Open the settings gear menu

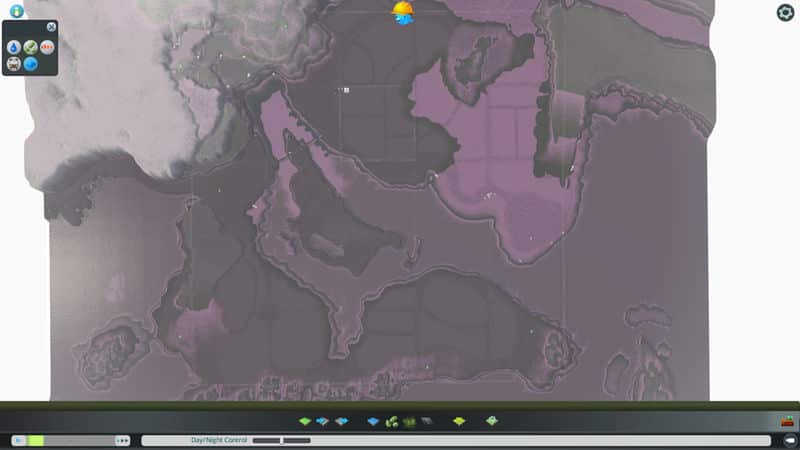pyautogui.click(x=785, y=13)
